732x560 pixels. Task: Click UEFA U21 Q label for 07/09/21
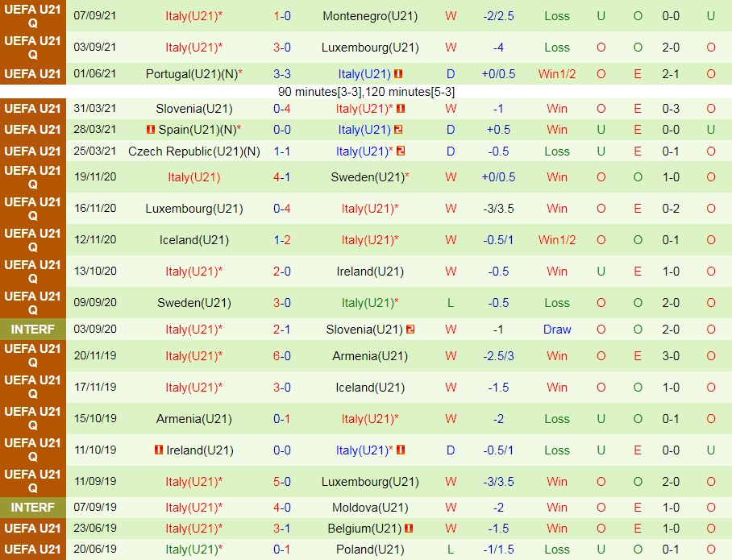[33, 16]
